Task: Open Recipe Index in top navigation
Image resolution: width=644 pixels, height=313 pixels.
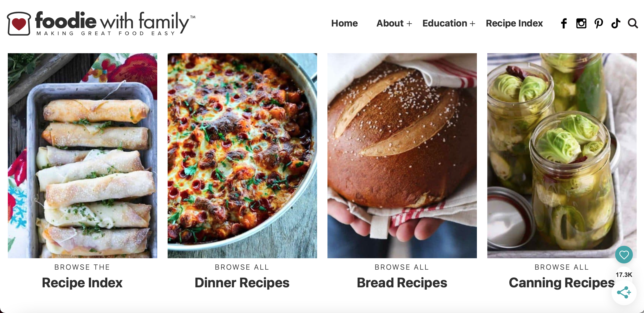Action: [x=514, y=23]
